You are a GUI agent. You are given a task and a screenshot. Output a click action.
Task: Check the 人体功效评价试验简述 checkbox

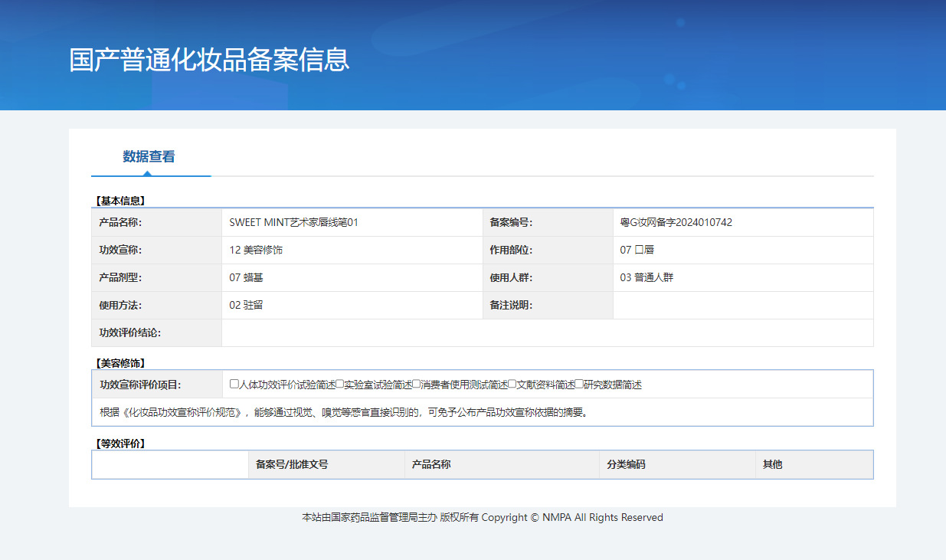(x=234, y=385)
